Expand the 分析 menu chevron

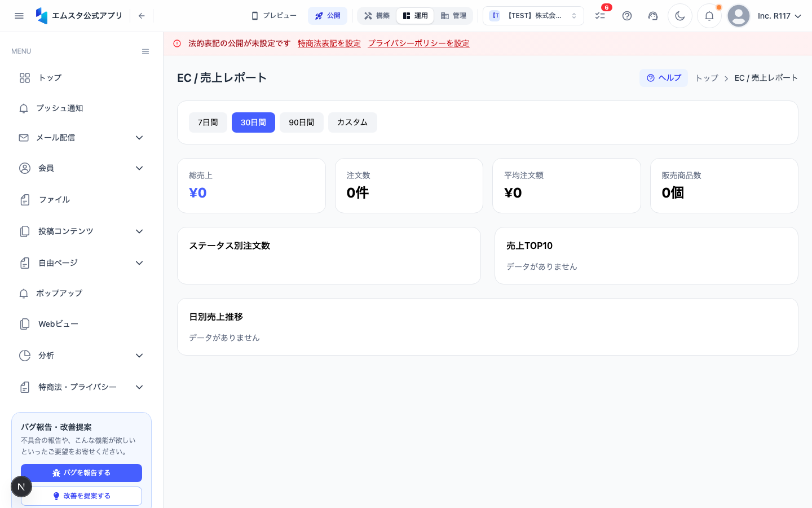click(139, 356)
